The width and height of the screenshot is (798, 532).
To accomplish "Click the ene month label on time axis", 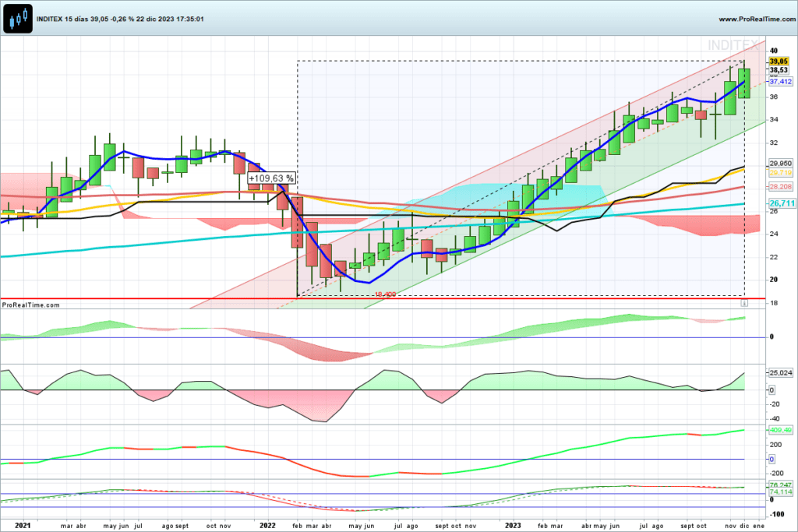I will (x=759, y=526).
